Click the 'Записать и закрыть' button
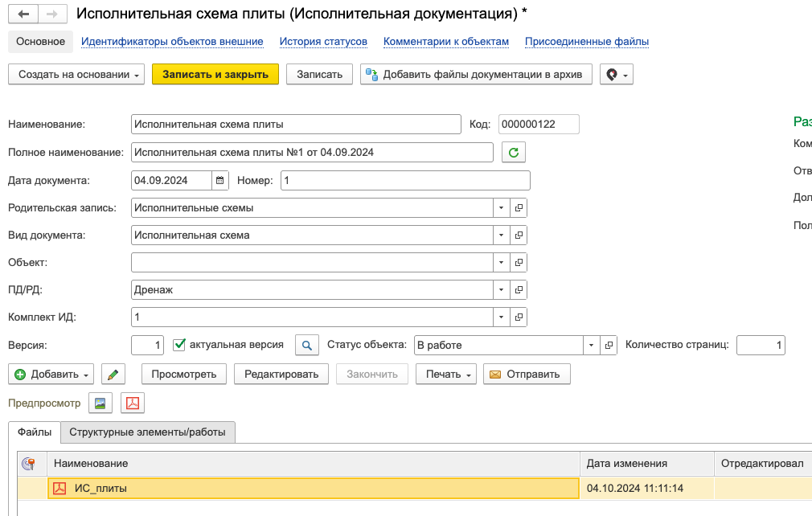This screenshot has height=516, width=812. [215, 75]
